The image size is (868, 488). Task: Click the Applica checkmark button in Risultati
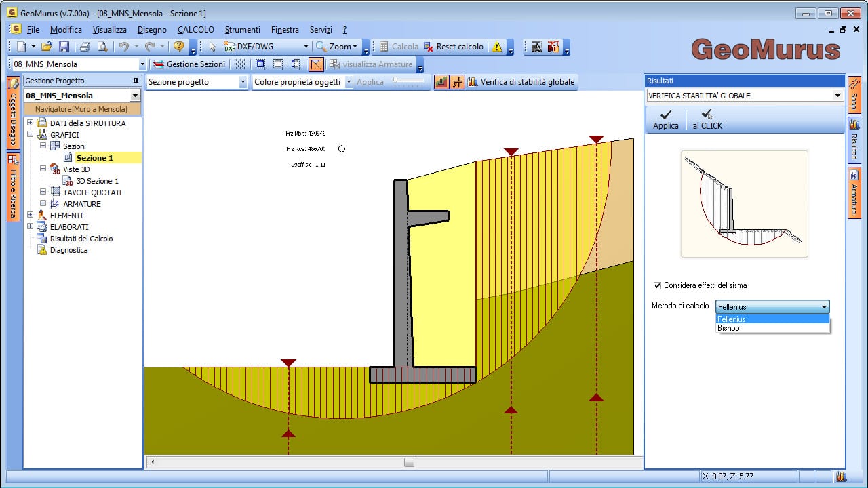pos(666,120)
